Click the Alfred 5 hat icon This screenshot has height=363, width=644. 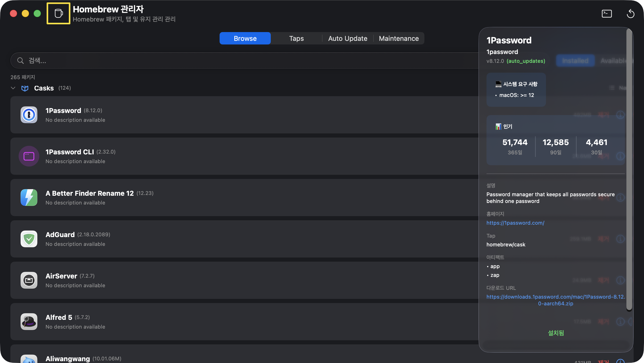tap(29, 322)
